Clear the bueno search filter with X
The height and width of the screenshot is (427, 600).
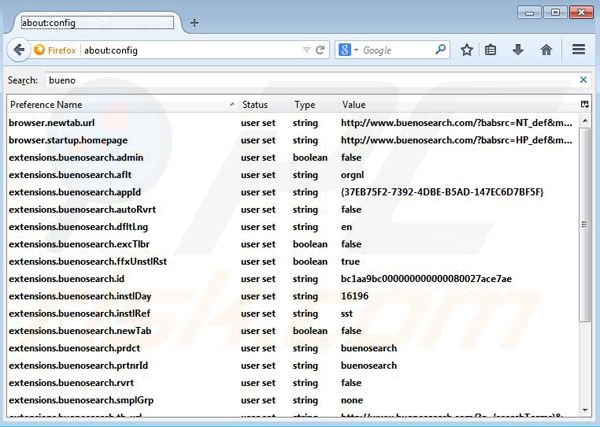583,80
